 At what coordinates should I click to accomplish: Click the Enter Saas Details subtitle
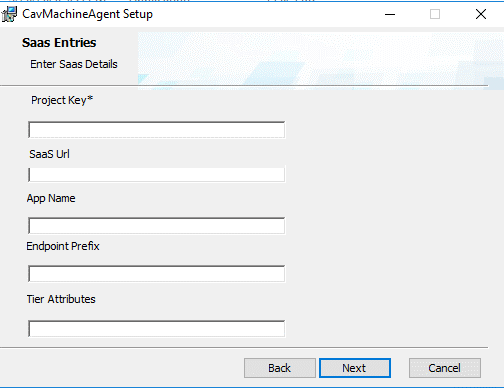(74, 64)
